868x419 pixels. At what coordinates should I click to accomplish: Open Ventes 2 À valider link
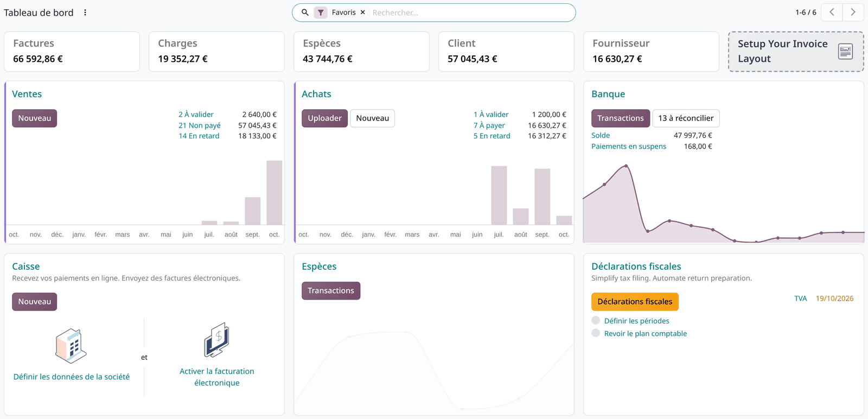(x=196, y=115)
